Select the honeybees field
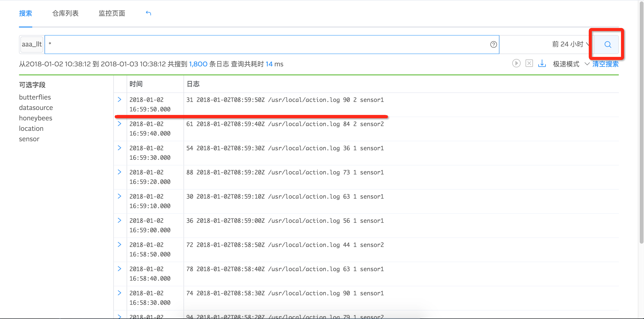Viewport: 644px width, 319px height. point(36,118)
